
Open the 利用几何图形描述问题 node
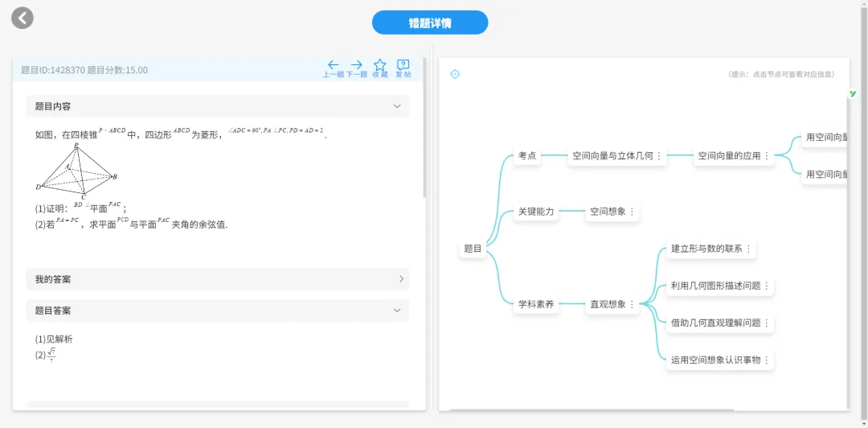click(720, 286)
